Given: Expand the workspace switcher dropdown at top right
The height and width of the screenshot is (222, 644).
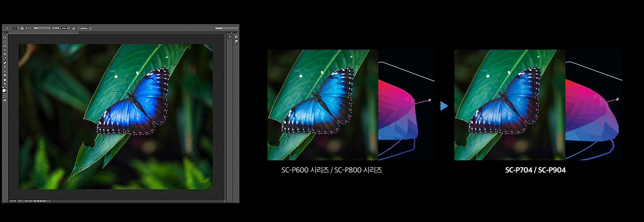Looking at the screenshot, I should pos(220,28).
